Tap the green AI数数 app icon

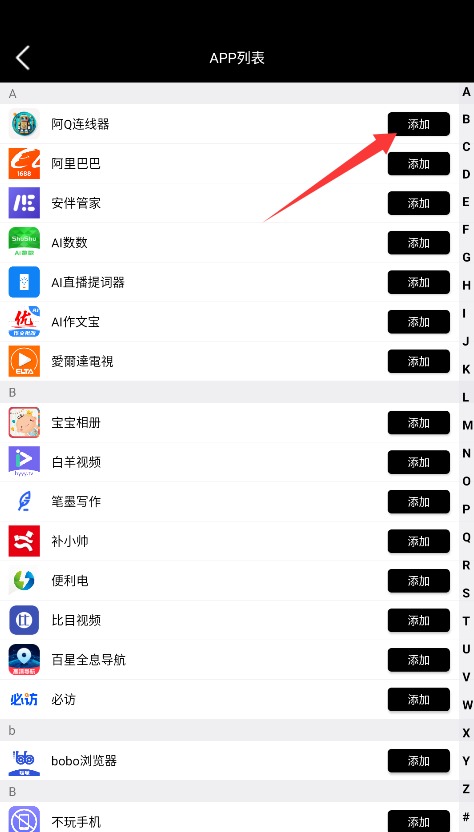pyautogui.click(x=24, y=242)
